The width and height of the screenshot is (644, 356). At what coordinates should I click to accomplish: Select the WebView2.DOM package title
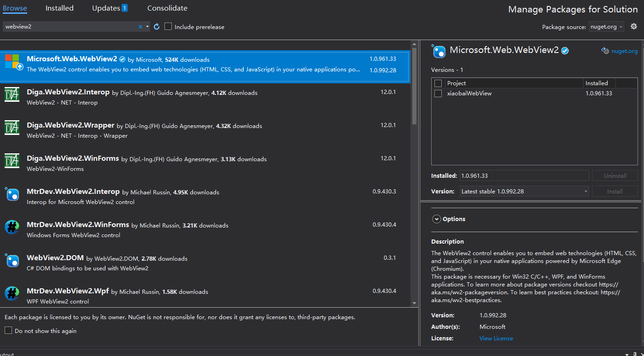coord(55,258)
